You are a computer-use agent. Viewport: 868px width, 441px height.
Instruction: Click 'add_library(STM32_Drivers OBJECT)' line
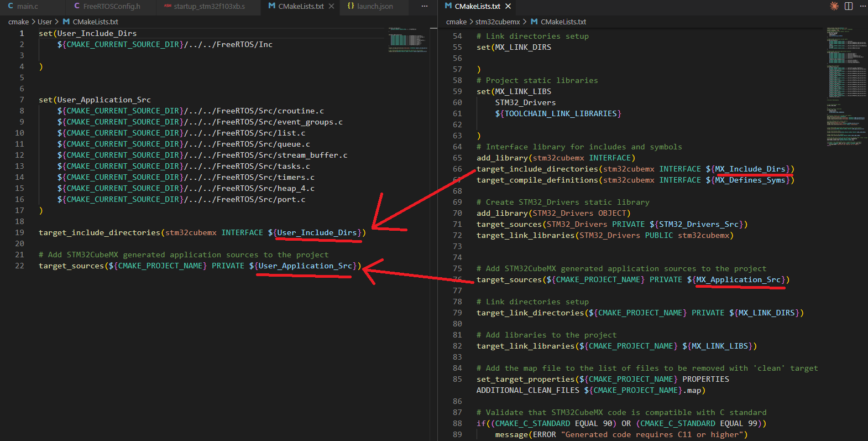[553, 213]
